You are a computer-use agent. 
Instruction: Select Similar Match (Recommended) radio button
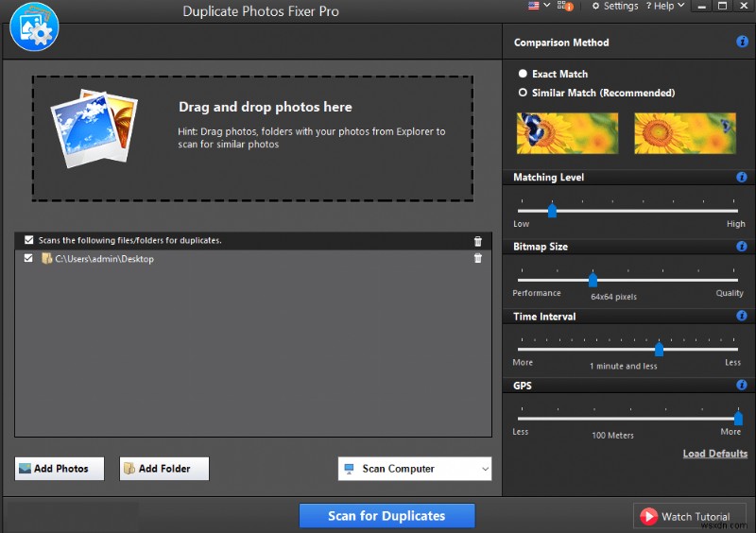tap(523, 92)
